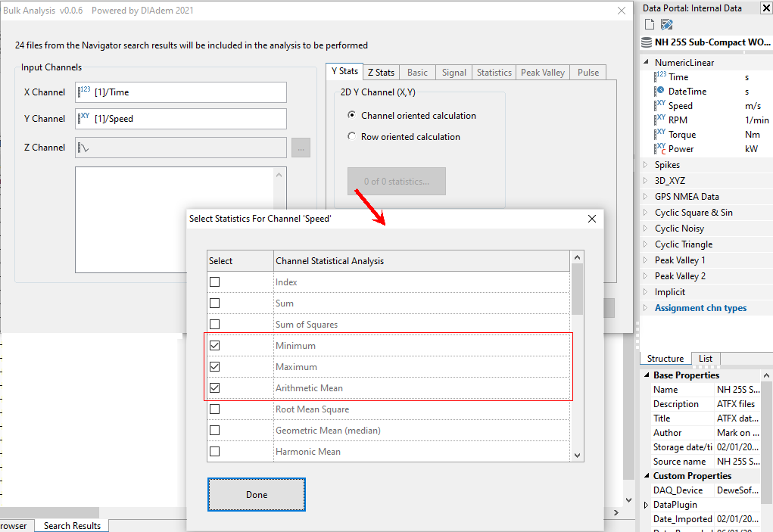The height and width of the screenshot is (532, 773).
Task: Click the numeric icon beside the Time channel
Action: click(x=660, y=76)
